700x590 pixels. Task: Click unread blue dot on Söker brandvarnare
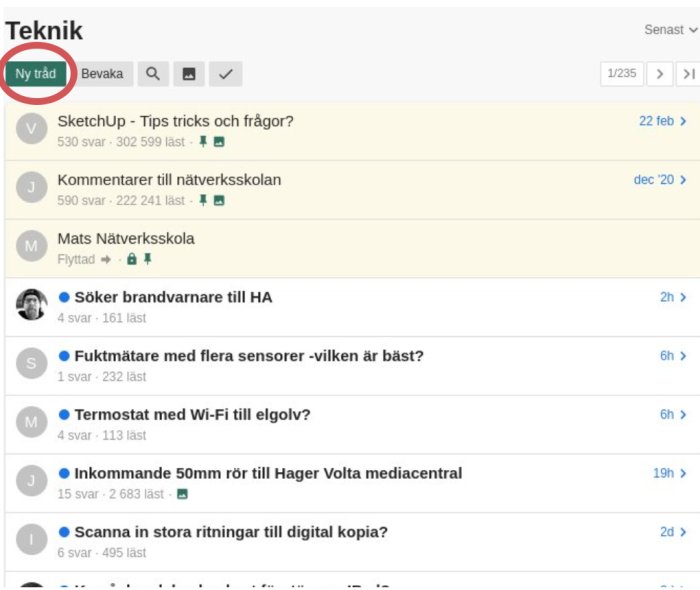tap(64, 297)
